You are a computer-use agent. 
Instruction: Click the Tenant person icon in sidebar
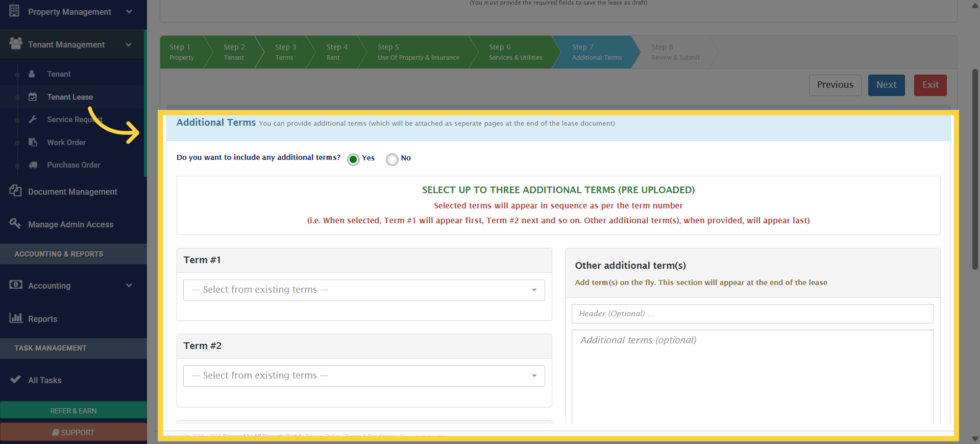[32, 74]
